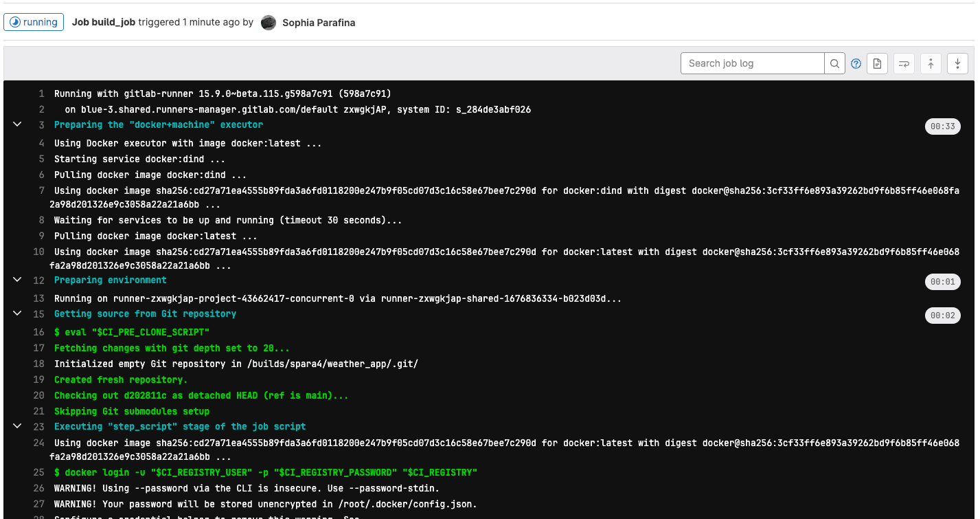
Task: Open the job log search help icon
Action: point(856,63)
